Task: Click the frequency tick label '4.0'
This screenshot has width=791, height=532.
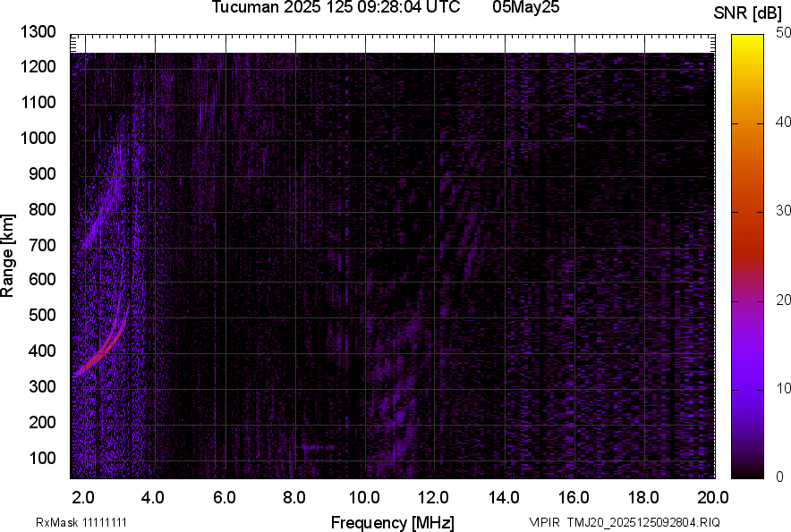Action: click(x=152, y=498)
